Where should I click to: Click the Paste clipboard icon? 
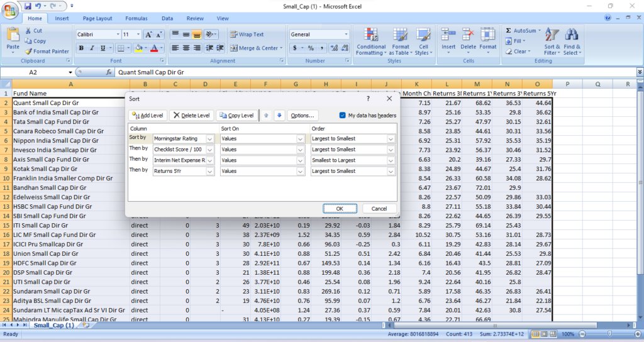(13, 35)
